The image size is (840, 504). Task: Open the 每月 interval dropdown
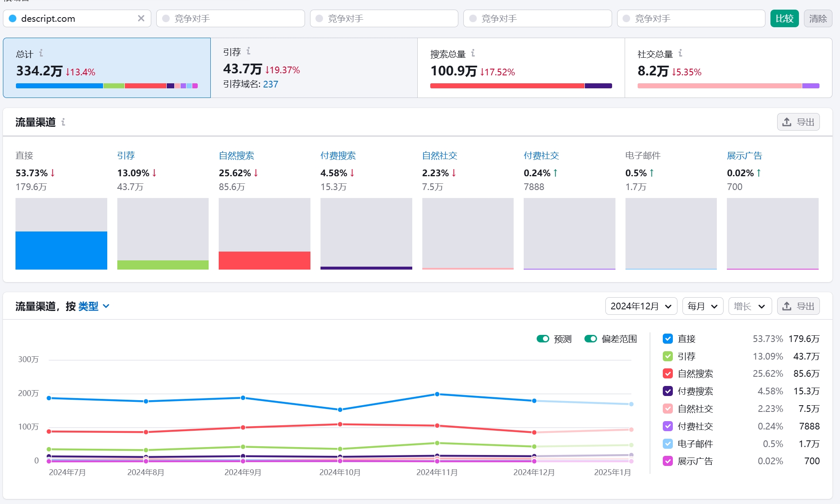tap(703, 306)
